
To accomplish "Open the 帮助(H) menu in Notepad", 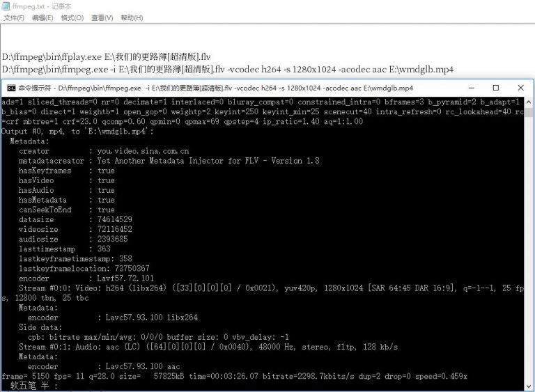I will (x=132, y=17).
